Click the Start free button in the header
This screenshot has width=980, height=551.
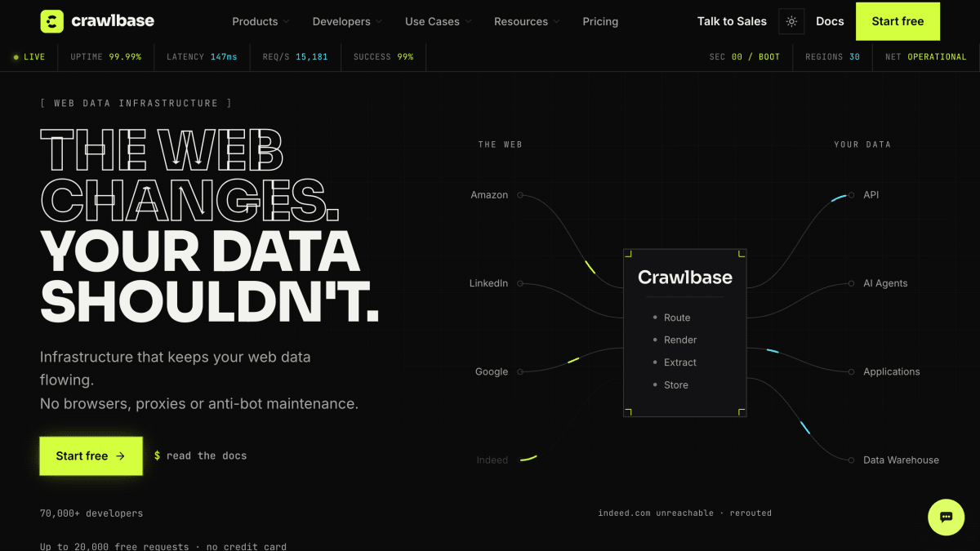pyautogui.click(x=898, y=21)
